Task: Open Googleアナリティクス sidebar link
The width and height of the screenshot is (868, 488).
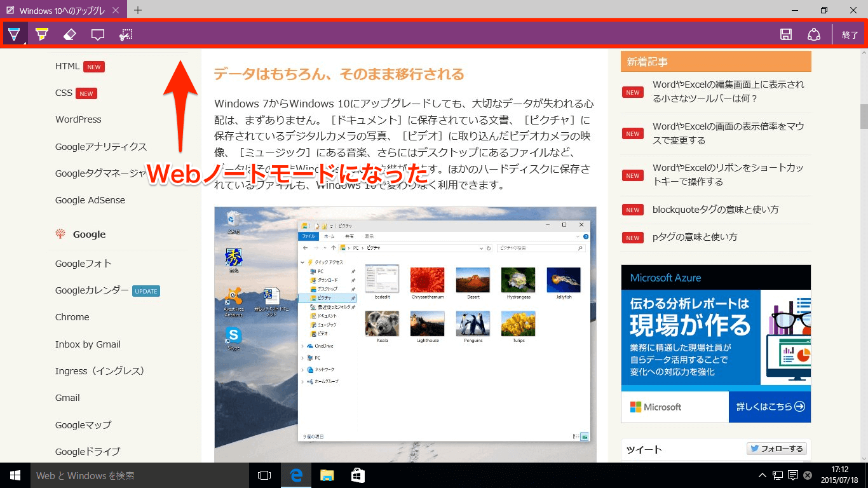Action: coord(101,147)
